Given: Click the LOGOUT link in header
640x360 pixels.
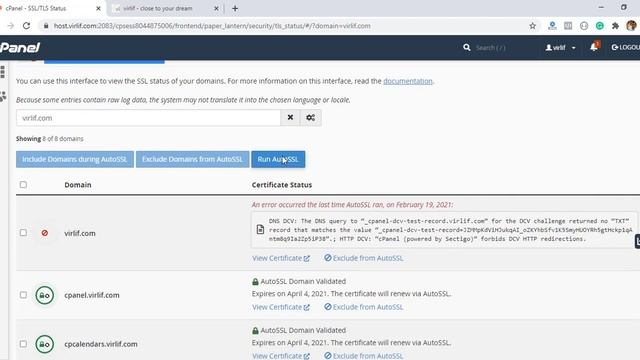Looking at the screenshot, I should click(x=625, y=47).
